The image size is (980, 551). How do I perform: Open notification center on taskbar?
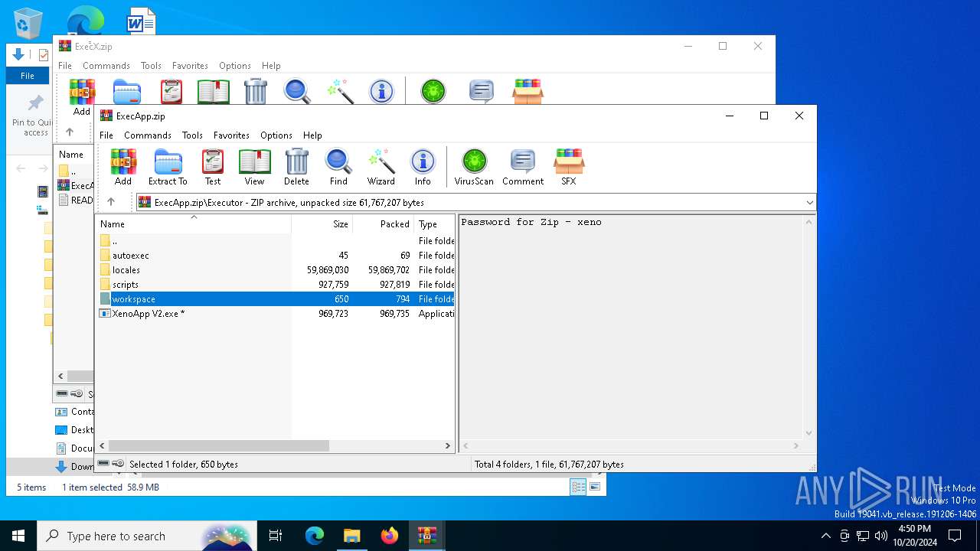[x=955, y=536]
